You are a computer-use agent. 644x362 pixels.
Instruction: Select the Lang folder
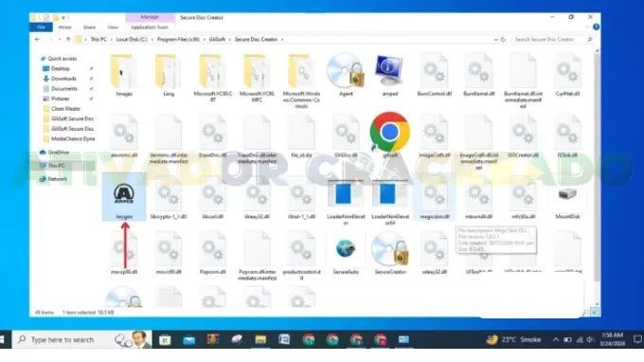pyautogui.click(x=169, y=76)
